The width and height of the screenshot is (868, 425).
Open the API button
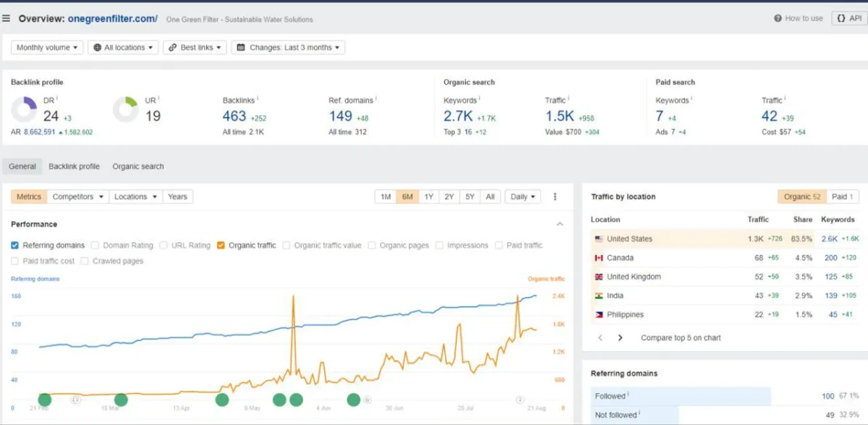pos(849,19)
